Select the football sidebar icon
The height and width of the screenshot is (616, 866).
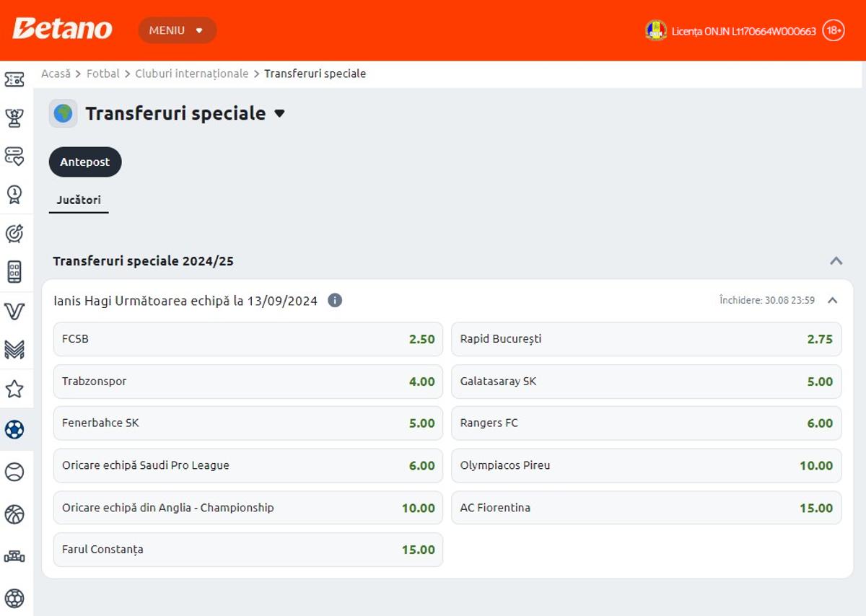tap(14, 430)
